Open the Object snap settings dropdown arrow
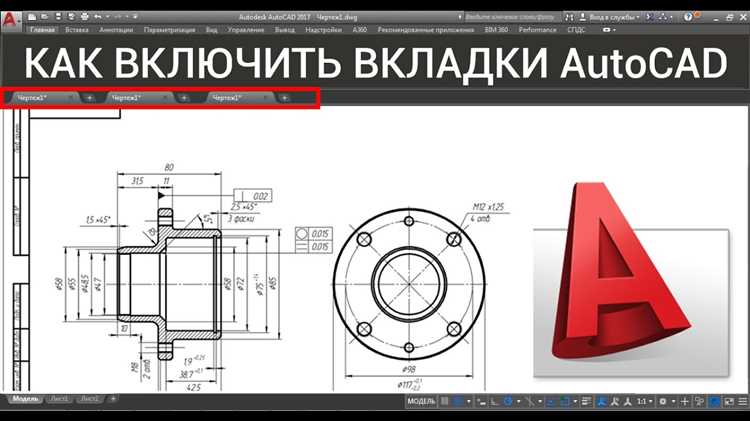 pos(575,401)
